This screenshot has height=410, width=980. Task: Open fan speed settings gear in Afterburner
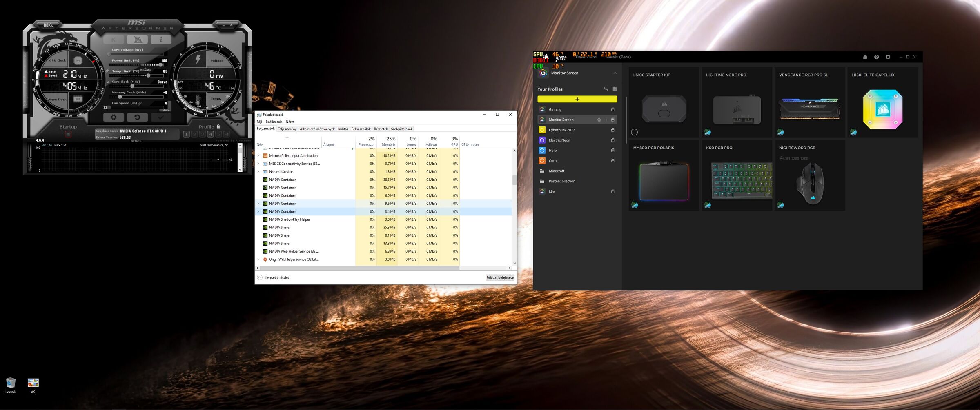(x=105, y=108)
